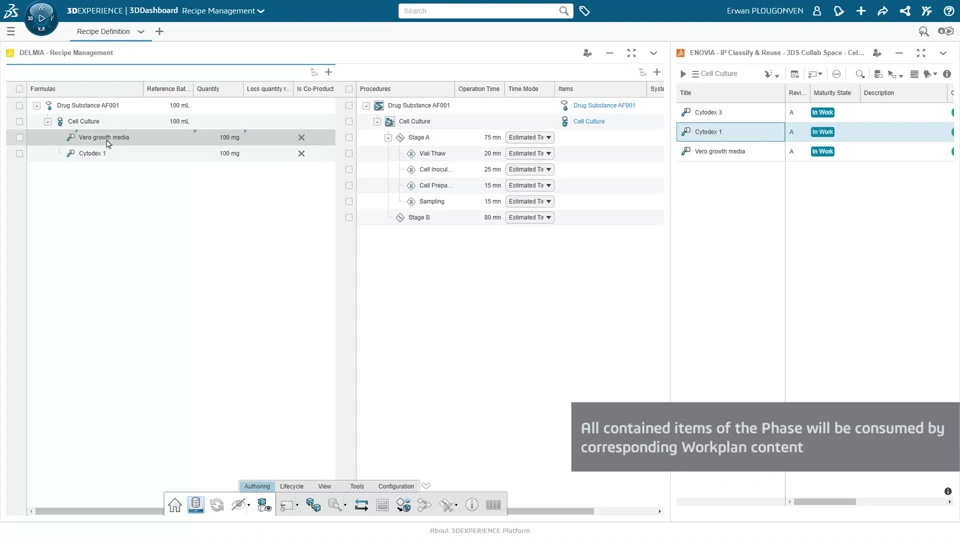The height and width of the screenshot is (540, 960).
Task: Click the tag icon beside the search bar
Action: point(585,10)
